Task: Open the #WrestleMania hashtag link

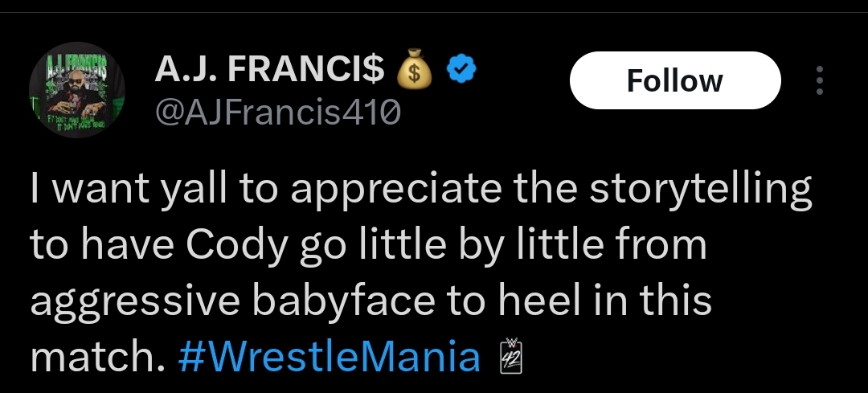Action: (328, 357)
